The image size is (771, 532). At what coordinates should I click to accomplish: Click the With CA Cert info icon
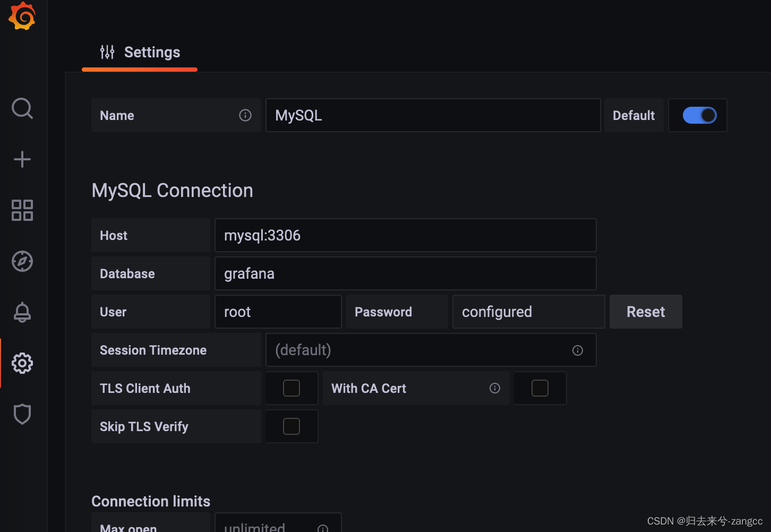click(x=495, y=388)
